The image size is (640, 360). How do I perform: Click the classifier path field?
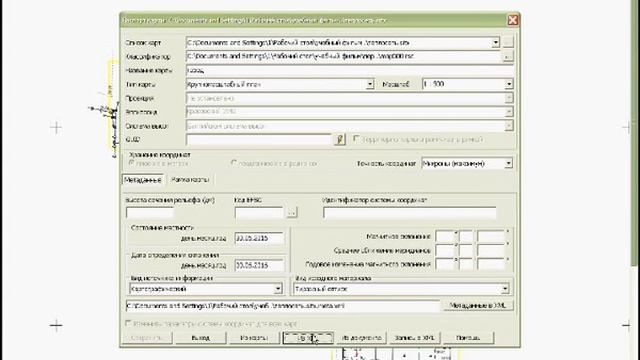[344, 56]
